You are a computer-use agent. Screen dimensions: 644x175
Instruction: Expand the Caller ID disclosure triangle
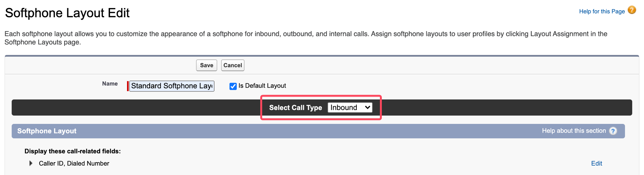(31, 163)
